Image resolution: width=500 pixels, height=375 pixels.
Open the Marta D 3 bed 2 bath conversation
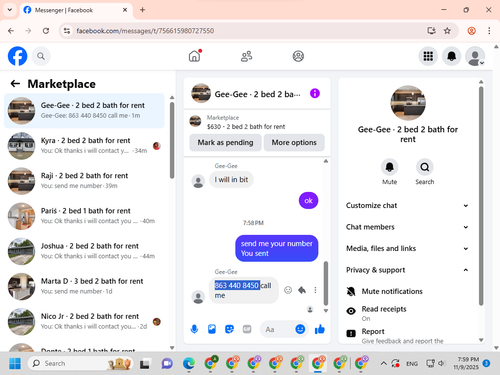click(84, 286)
